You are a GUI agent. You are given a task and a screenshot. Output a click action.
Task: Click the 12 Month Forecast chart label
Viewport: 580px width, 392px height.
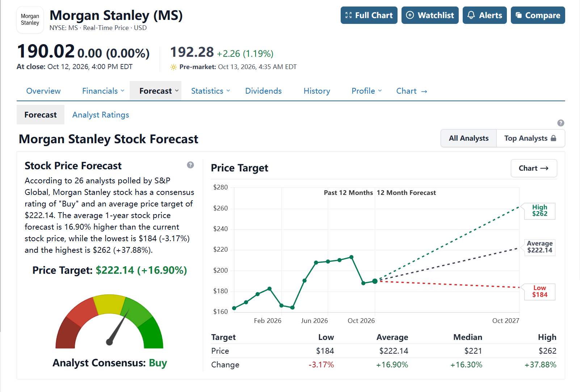[x=406, y=193]
